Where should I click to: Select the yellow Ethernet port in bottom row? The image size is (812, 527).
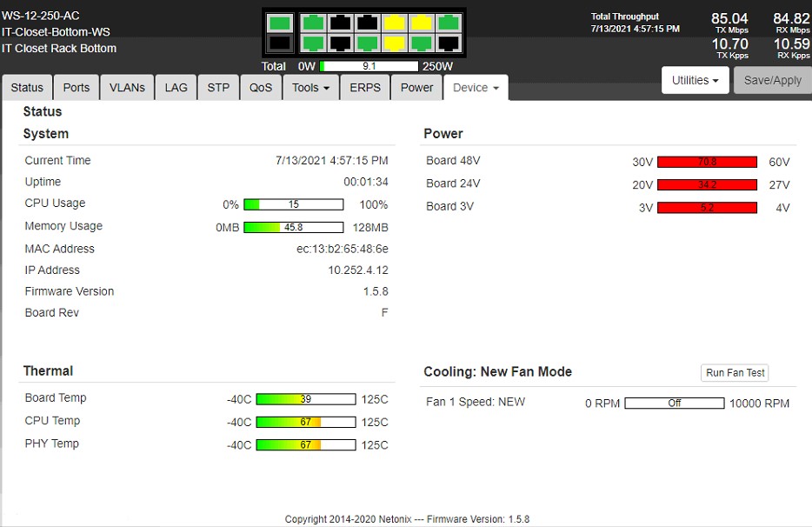click(x=395, y=43)
